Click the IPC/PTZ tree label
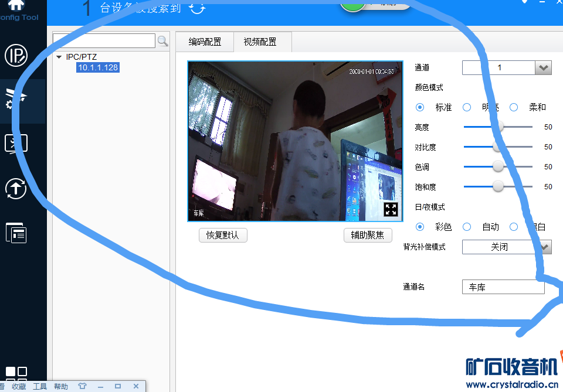 point(82,57)
